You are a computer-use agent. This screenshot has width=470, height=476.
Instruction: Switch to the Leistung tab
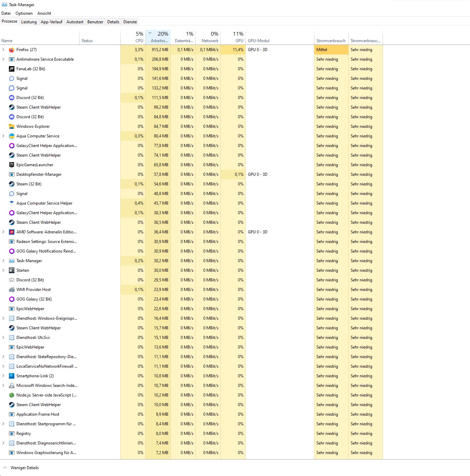click(29, 22)
